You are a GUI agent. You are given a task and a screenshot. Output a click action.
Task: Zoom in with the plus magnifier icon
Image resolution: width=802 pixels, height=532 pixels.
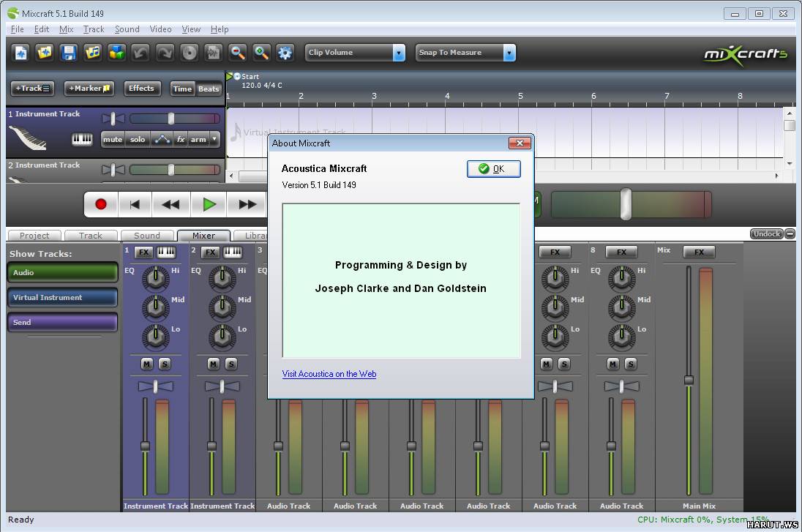[261, 53]
